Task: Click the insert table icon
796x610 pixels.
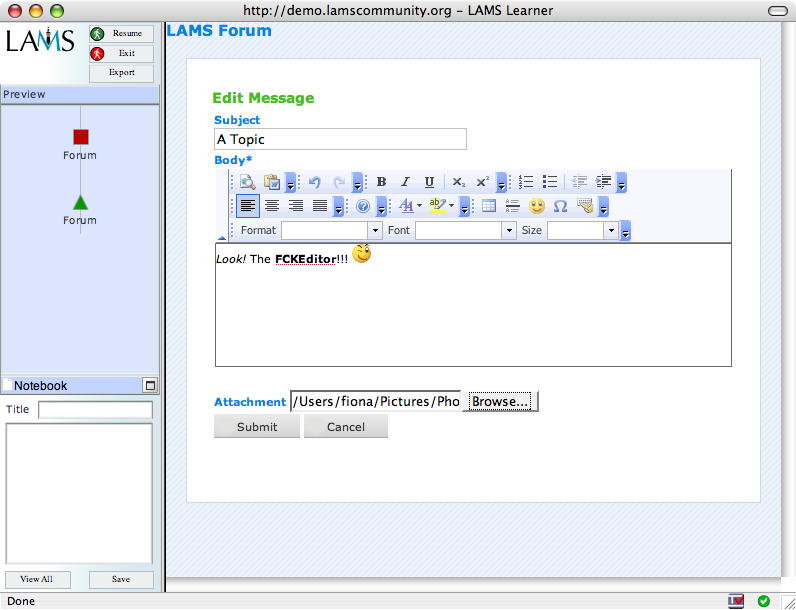Action: coord(489,206)
